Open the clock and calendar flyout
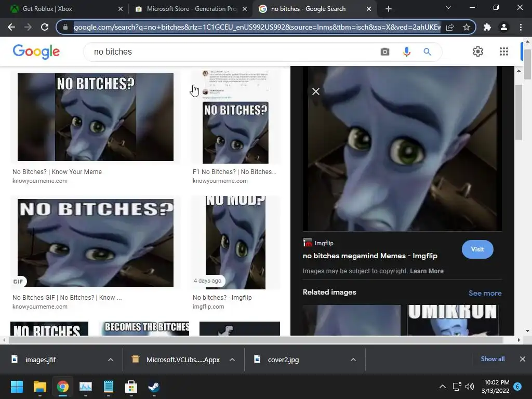Screen dimensions: 532x399 tap(495, 387)
